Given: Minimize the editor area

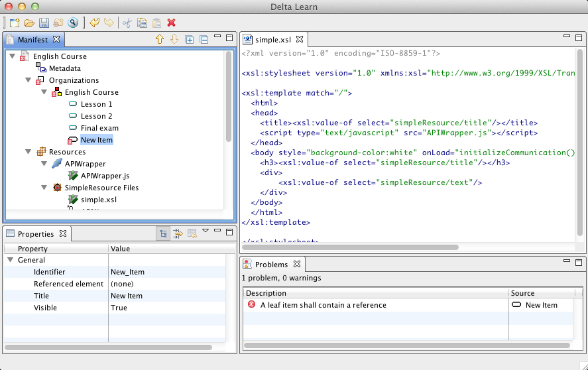Looking at the screenshot, I should [x=567, y=36].
